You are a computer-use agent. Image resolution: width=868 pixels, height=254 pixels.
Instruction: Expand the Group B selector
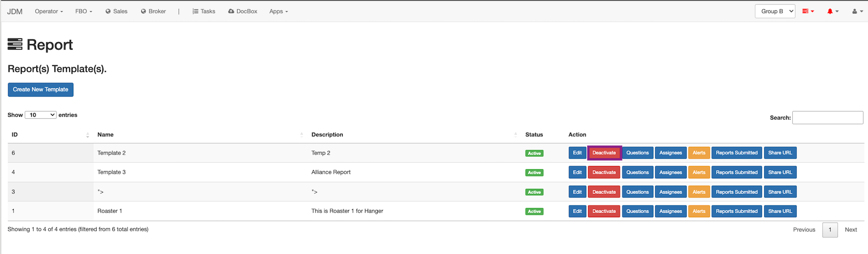(775, 11)
